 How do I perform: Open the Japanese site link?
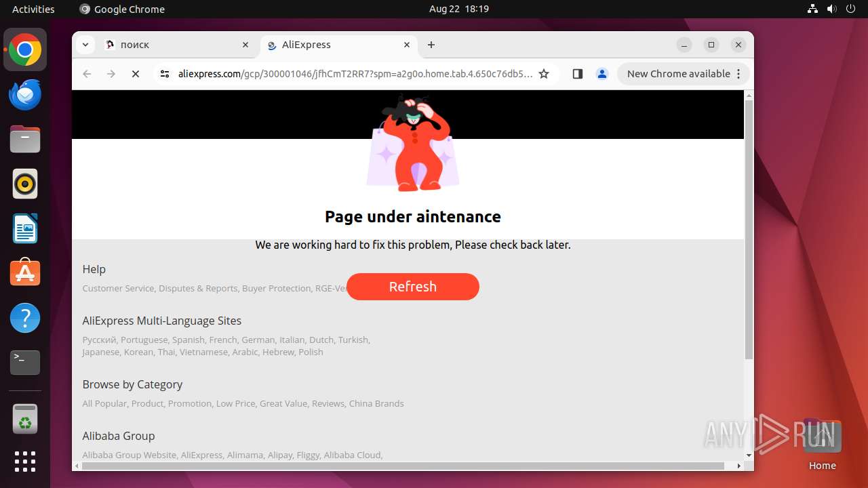101,352
